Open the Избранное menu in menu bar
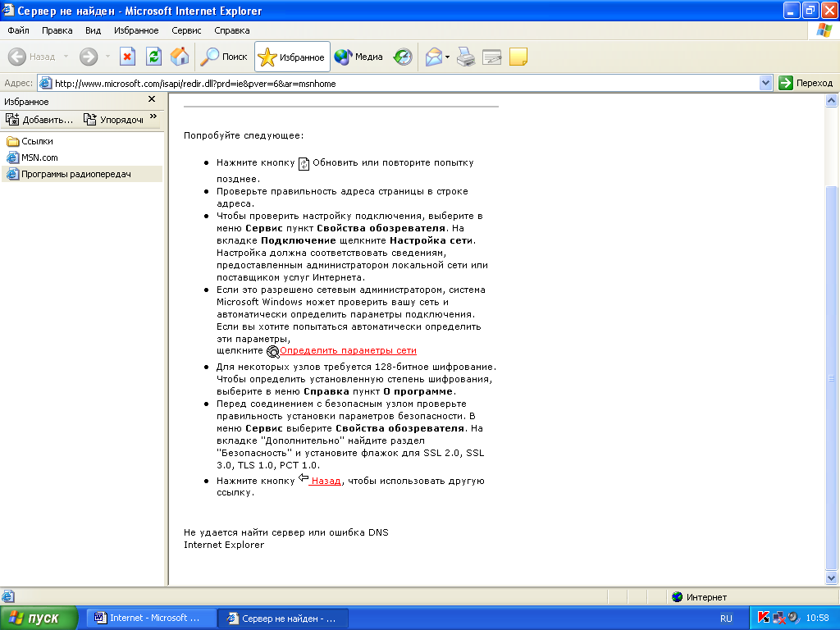Screen dimensions: 840x630 pos(136,30)
